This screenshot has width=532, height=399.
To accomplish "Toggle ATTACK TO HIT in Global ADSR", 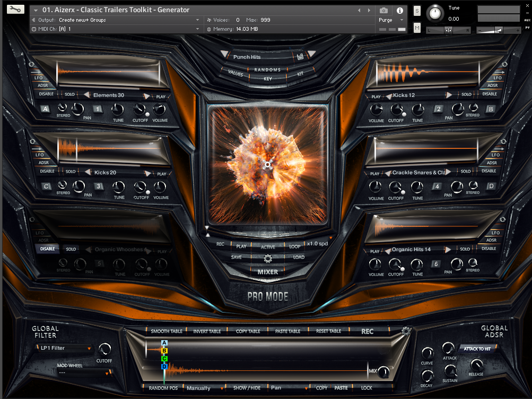I will [x=477, y=349].
